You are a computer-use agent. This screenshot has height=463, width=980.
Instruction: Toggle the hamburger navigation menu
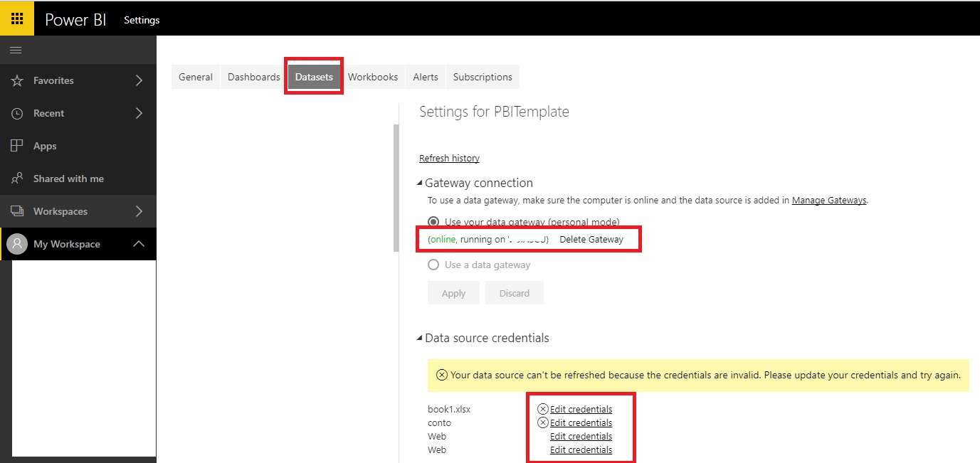coord(16,50)
